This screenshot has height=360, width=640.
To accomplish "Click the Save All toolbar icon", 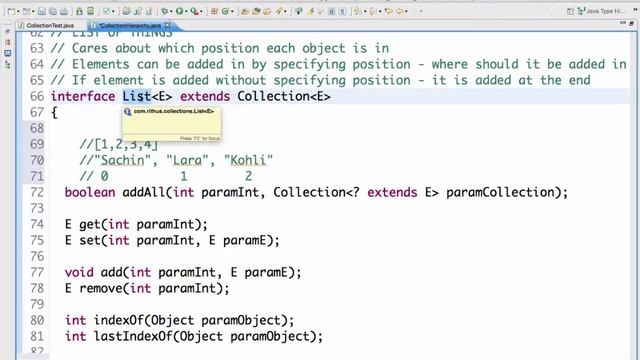I will tap(53, 11).
